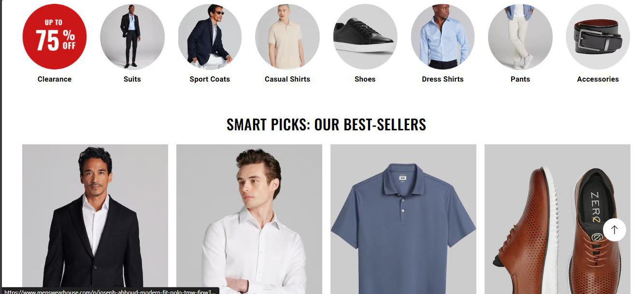Viewport: 644px width, 294px height.
Task: Click the back-to-top arrow button
Action: pos(615,230)
